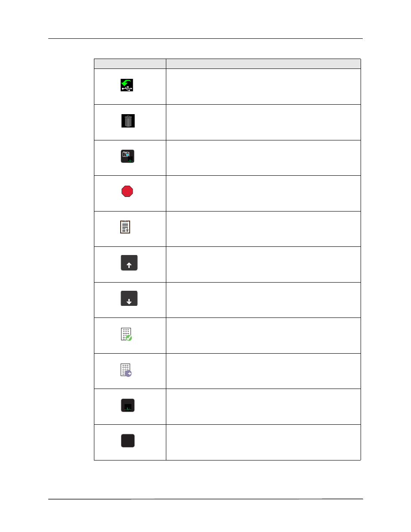Select the gray header cell above icon column
This screenshot has width=411, height=532.
[x=130, y=64]
